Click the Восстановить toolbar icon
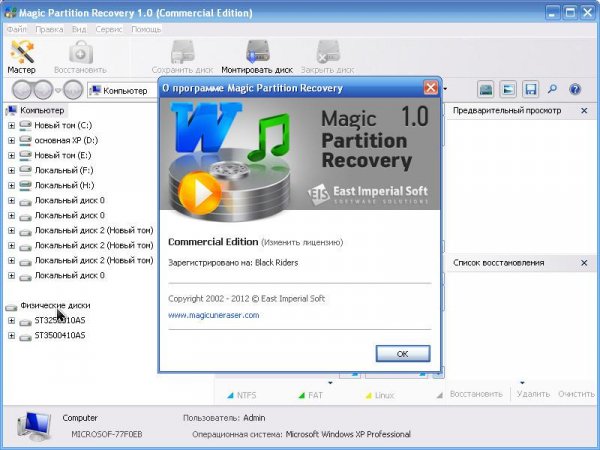 pyautogui.click(x=80, y=57)
